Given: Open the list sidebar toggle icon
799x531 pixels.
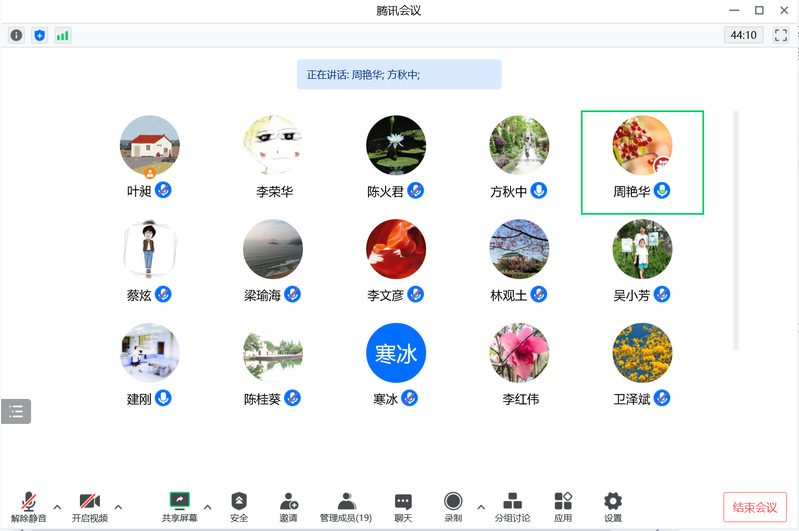Looking at the screenshot, I should coord(16,411).
